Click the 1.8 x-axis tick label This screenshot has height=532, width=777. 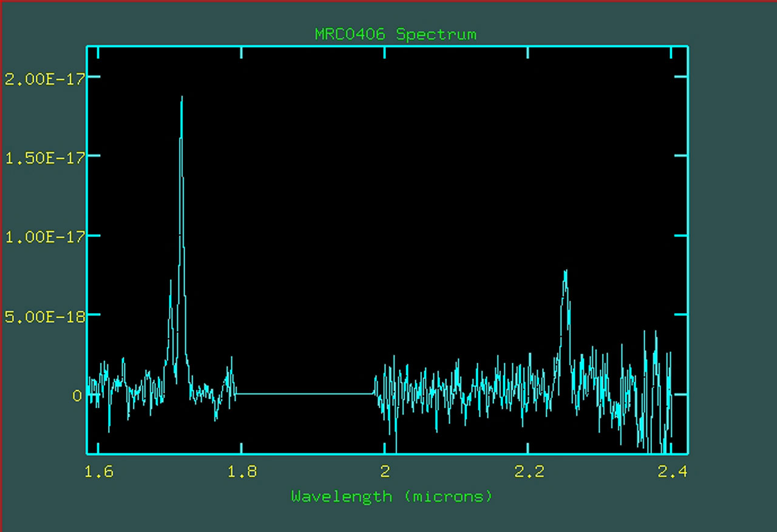click(x=242, y=471)
